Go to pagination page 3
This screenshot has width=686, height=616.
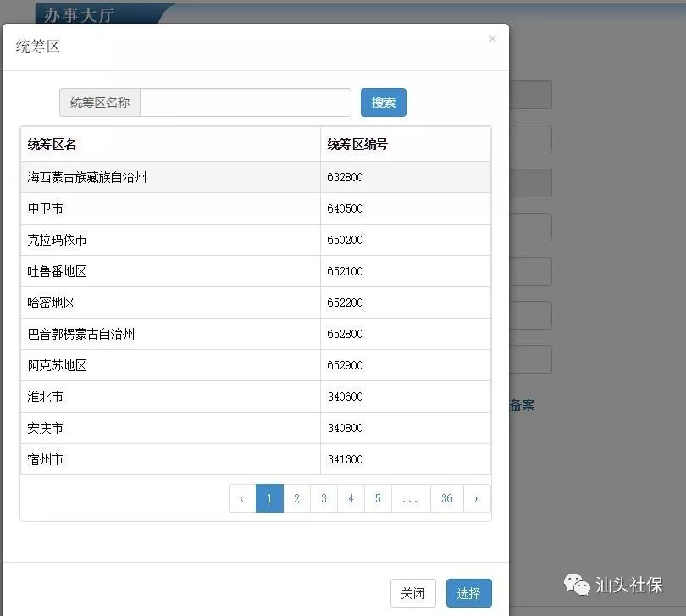324,498
